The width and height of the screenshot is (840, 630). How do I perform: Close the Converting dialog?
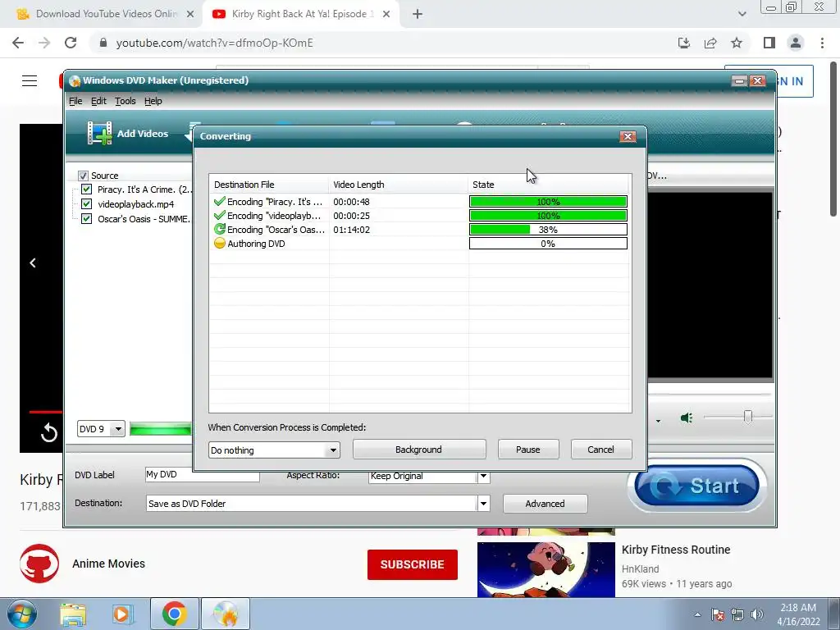pyautogui.click(x=628, y=137)
